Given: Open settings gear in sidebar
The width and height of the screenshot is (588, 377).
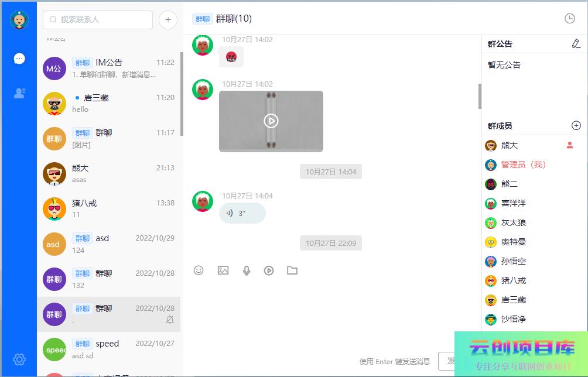Looking at the screenshot, I should pos(19,359).
